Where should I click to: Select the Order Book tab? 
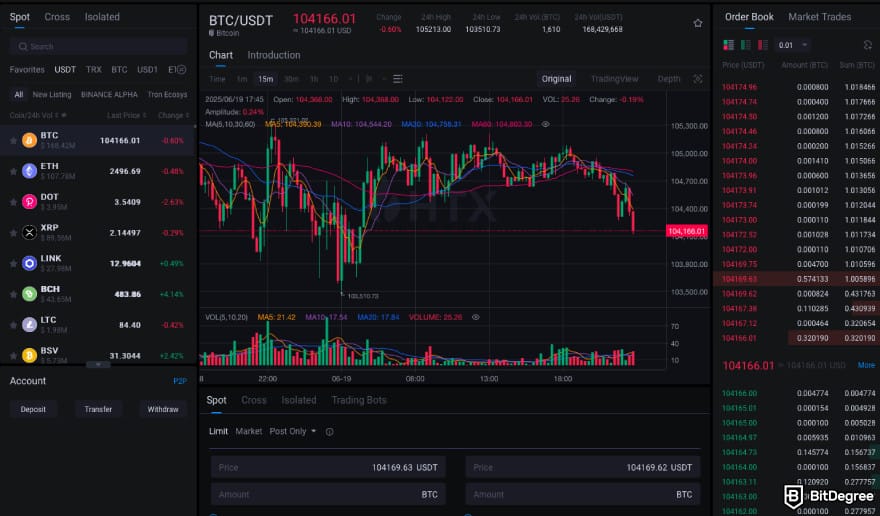[x=749, y=17]
